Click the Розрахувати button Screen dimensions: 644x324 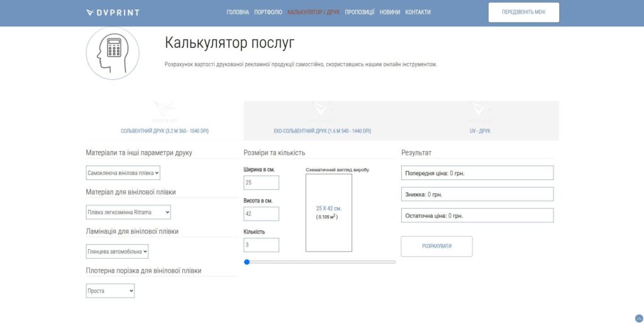pos(436,247)
